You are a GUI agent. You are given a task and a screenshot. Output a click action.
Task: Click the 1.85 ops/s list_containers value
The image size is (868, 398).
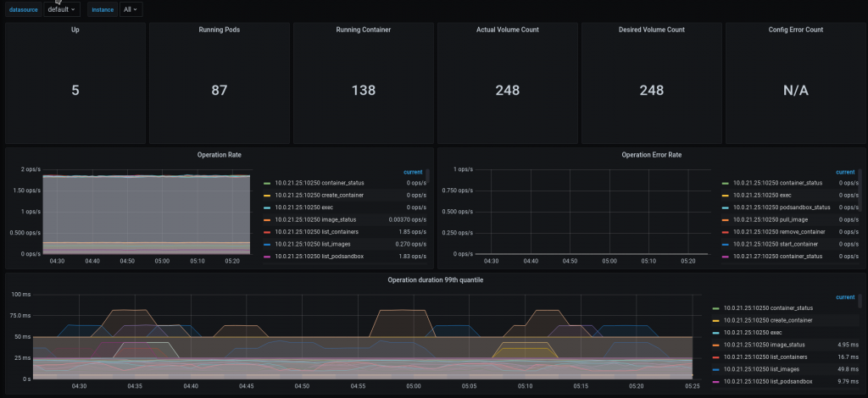click(413, 232)
